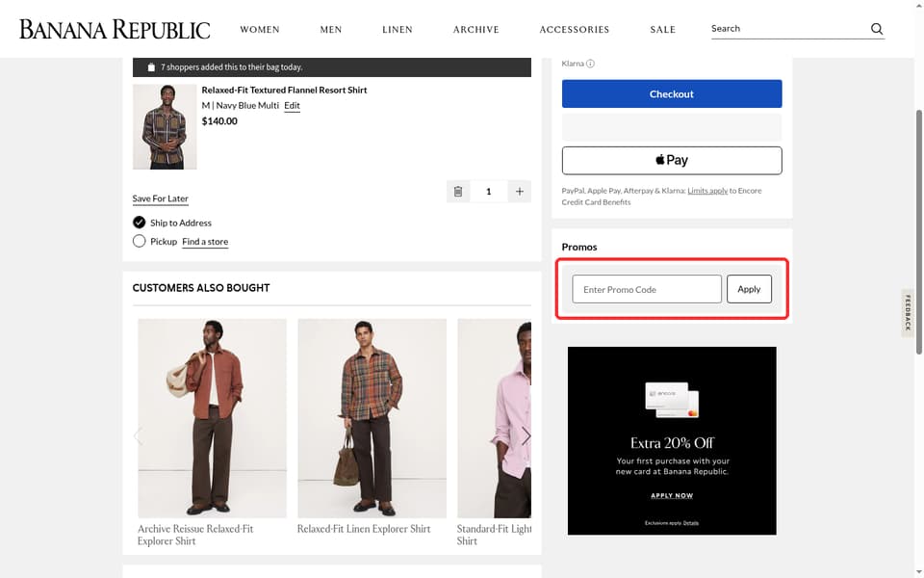Click the $140.00 price text
Screen dimensions: 924x578
pyautogui.click(x=219, y=121)
